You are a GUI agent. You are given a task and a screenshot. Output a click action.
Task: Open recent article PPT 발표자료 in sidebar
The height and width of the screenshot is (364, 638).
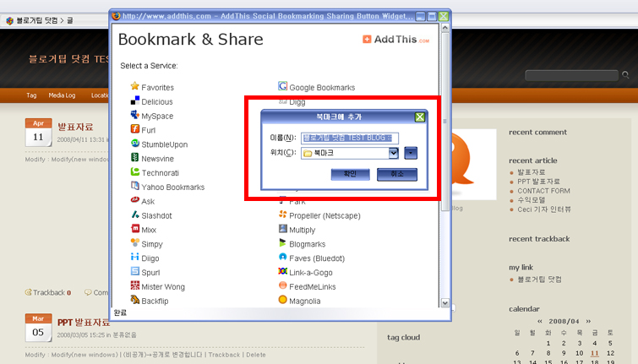(x=538, y=182)
